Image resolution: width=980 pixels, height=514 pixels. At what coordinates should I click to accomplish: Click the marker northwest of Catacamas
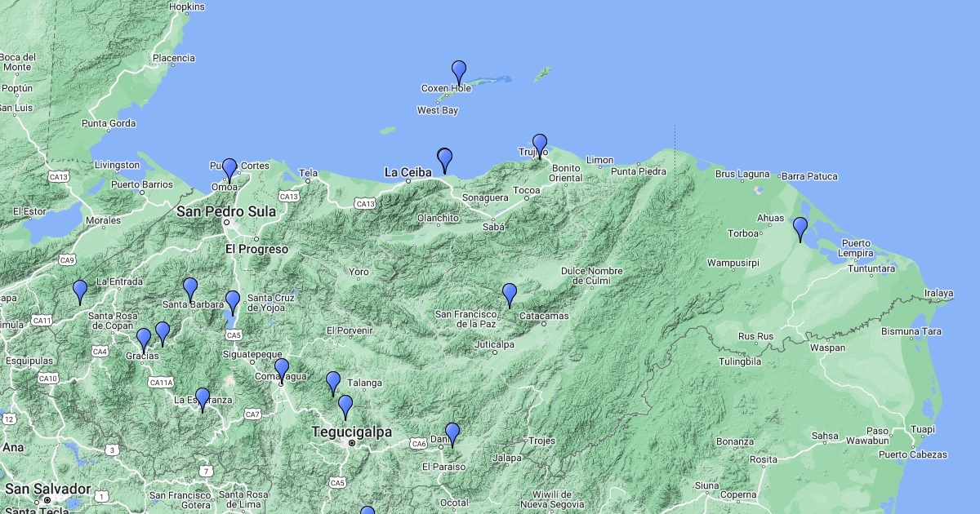pos(510,295)
